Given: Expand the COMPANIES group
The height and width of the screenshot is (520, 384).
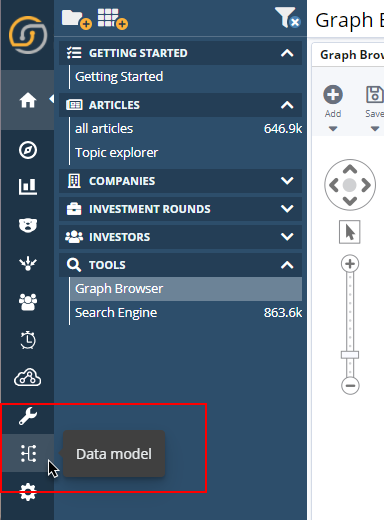Looking at the screenshot, I should (x=180, y=181).
